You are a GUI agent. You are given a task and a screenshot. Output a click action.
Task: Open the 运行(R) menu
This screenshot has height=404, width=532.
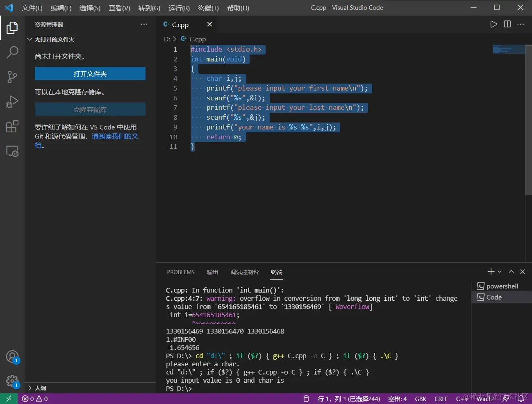[x=179, y=8]
